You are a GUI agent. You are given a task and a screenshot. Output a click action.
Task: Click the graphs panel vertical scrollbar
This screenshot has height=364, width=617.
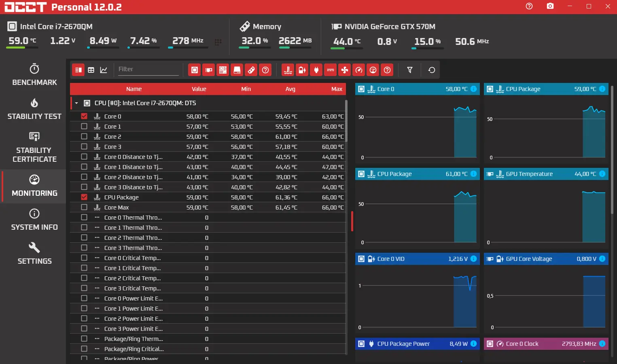coord(612,150)
